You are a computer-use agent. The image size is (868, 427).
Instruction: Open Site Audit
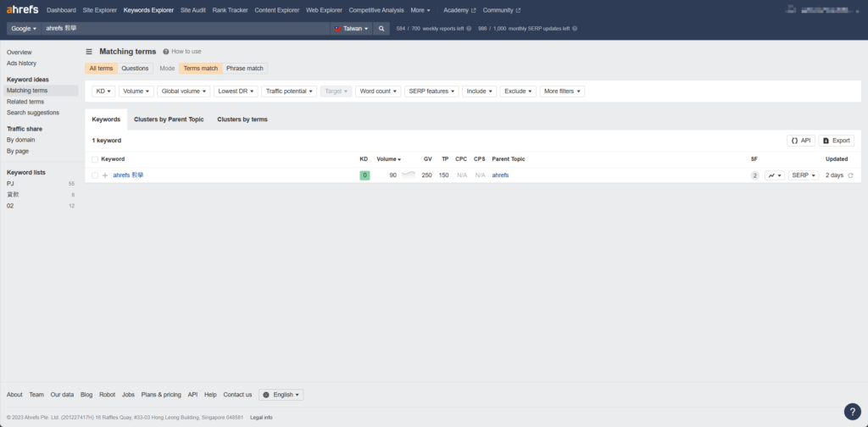(x=193, y=10)
